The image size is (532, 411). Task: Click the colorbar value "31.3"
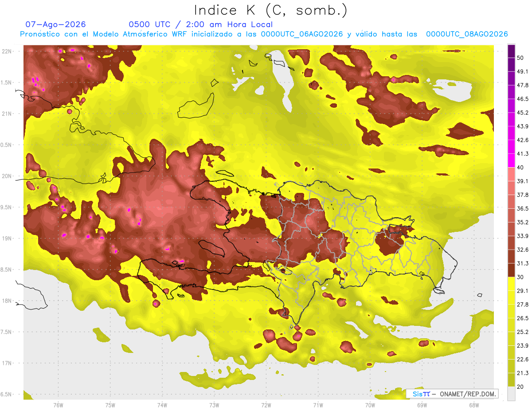pos(523,263)
